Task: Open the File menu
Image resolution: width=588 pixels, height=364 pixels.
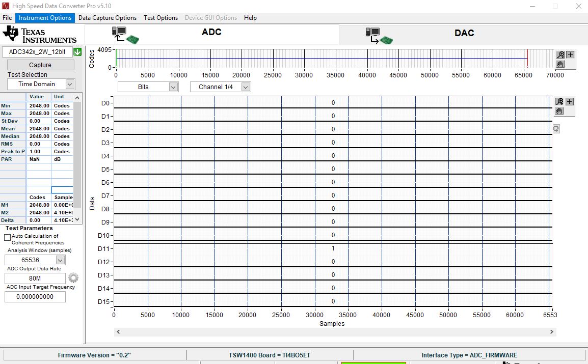Action: pyautogui.click(x=7, y=18)
